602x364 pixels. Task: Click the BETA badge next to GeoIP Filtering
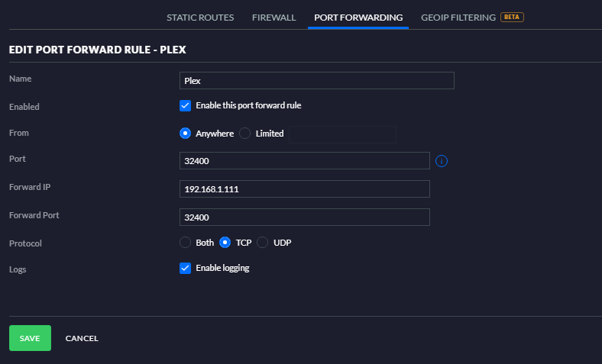(x=512, y=18)
